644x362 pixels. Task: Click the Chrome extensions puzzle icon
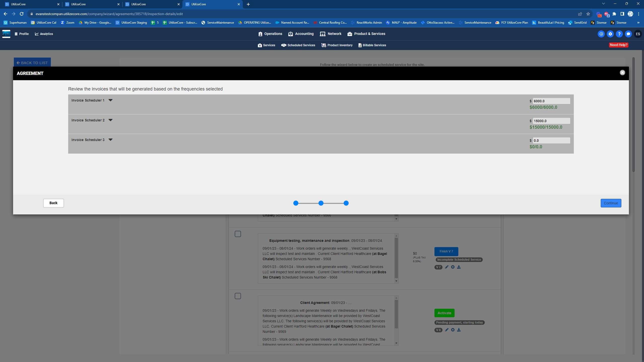614,14
